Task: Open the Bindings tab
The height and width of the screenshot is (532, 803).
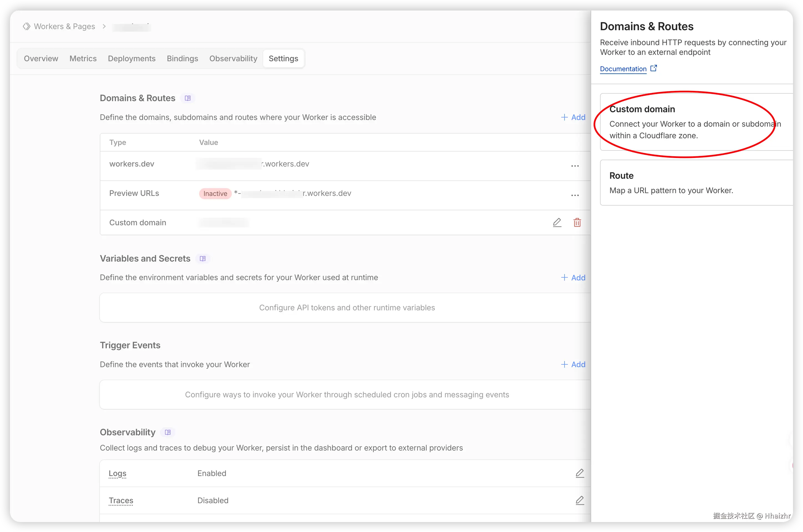Action: (x=182, y=59)
